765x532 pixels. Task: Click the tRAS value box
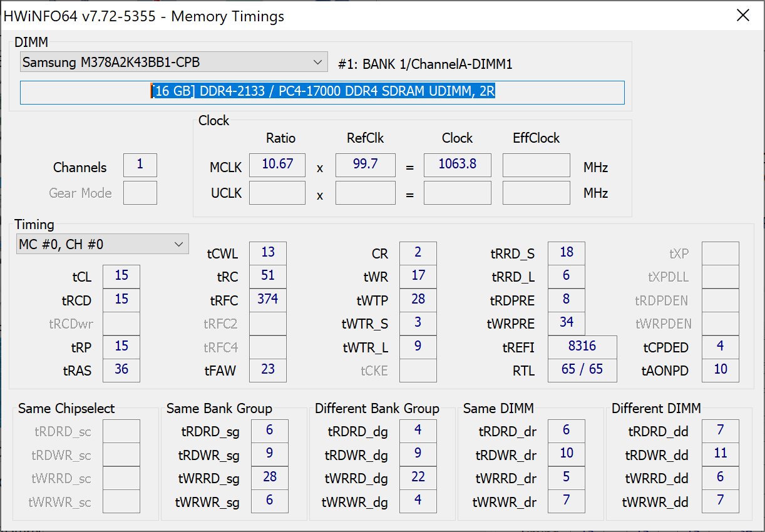[121, 370]
